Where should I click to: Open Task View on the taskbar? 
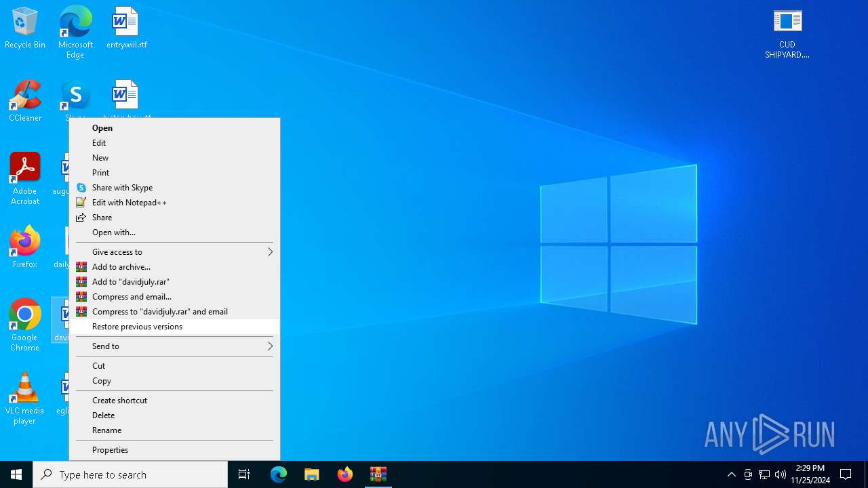point(244,474)
